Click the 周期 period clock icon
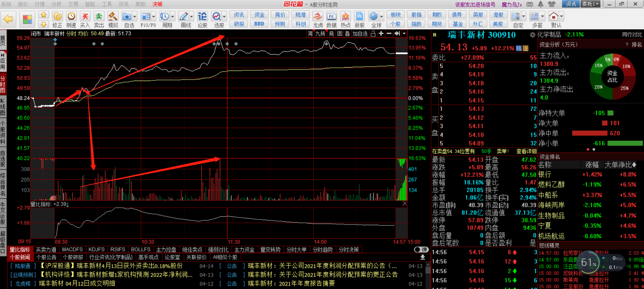This screenshot has width=644, height=289. click(x=164, y=16)
